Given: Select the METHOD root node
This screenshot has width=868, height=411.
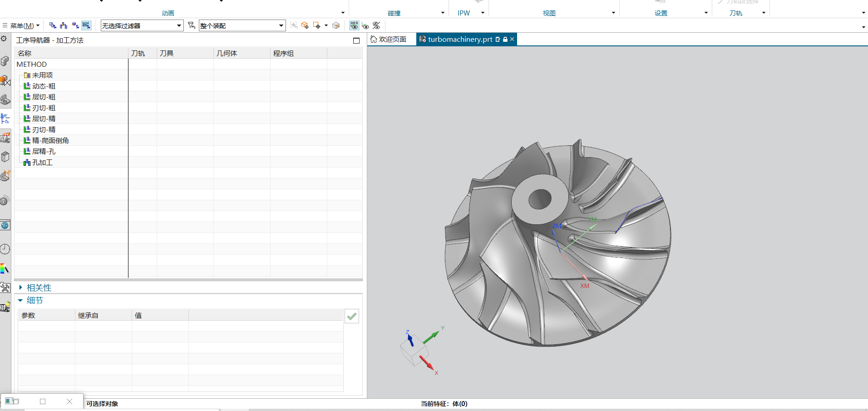Looking at the screenshot, I should pos(32,64).
